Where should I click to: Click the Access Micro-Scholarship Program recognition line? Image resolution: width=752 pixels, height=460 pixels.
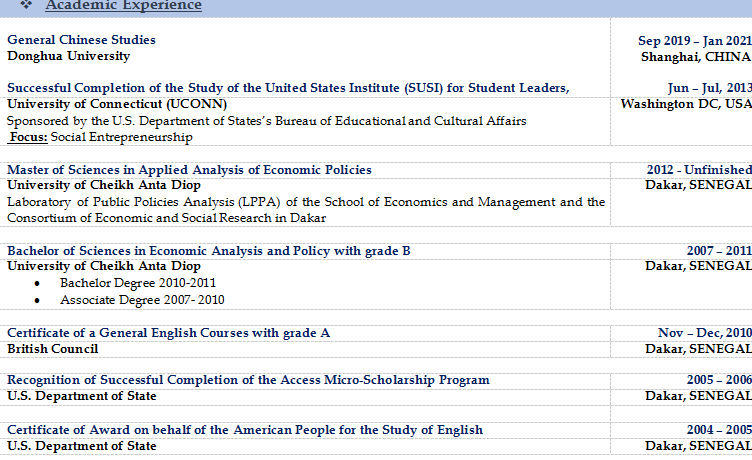point(248,380)
